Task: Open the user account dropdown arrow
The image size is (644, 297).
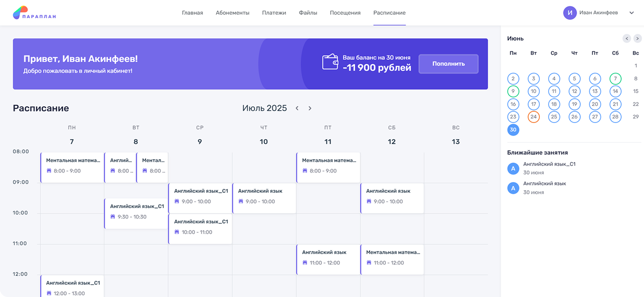Action: [631, 13]
